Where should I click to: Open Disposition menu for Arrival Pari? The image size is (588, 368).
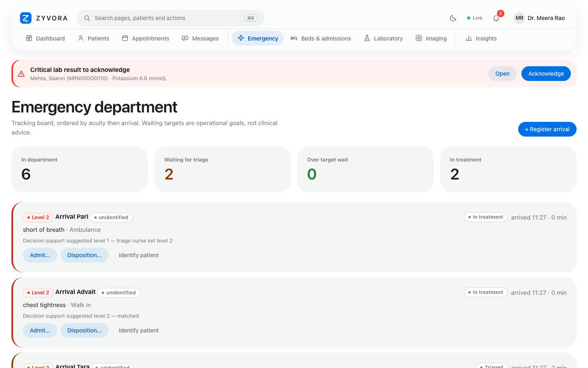tap(85, 255)
